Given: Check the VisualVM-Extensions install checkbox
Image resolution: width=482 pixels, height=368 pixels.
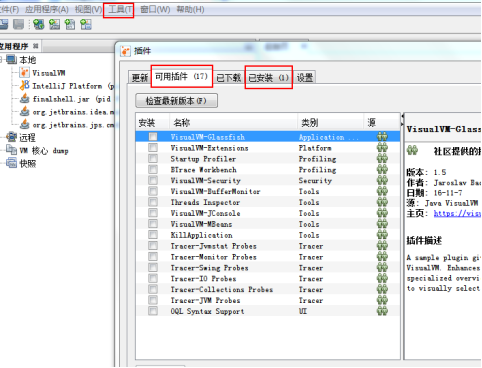Looking at the screenshot, I should click(153, 148).
